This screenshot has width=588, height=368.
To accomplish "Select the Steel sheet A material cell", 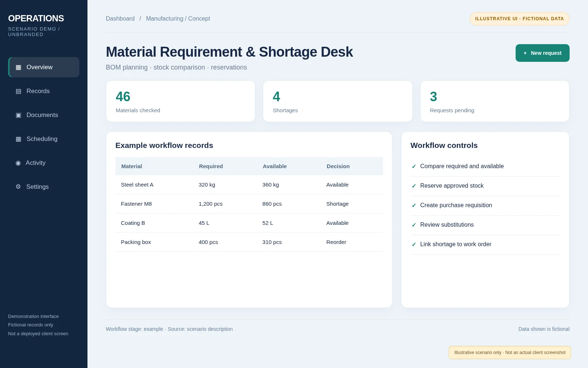I will click(137, 185).
